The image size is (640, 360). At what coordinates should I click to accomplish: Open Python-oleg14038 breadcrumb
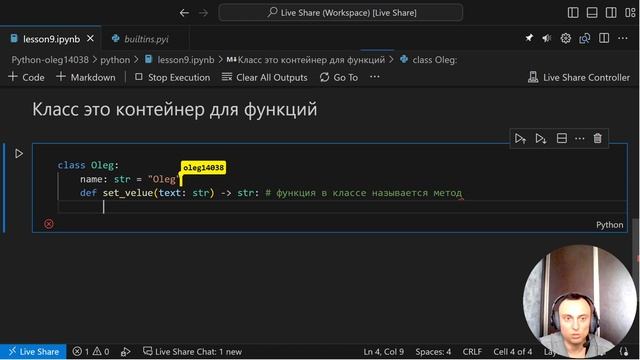tap(50, 60)
